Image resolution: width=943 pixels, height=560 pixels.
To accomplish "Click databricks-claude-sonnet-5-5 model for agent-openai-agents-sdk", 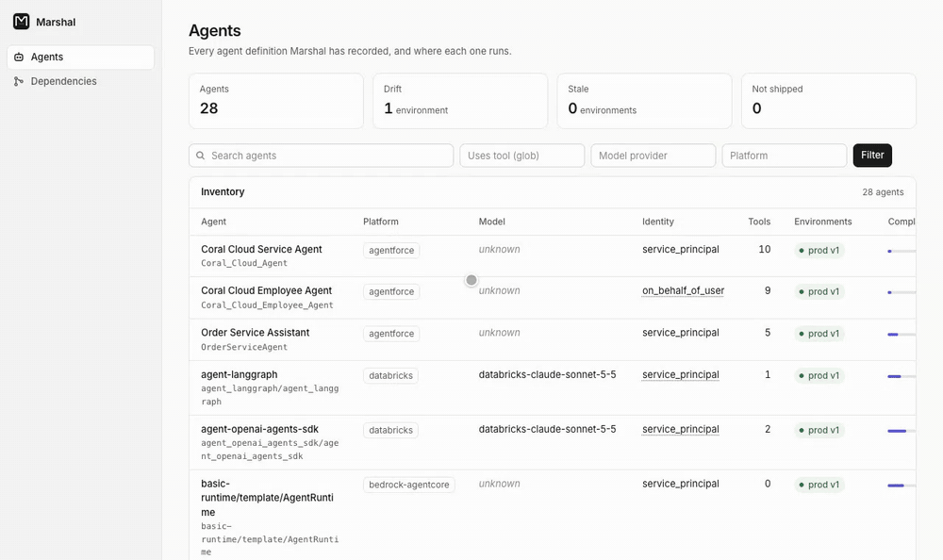I will [x=547, y=429].
